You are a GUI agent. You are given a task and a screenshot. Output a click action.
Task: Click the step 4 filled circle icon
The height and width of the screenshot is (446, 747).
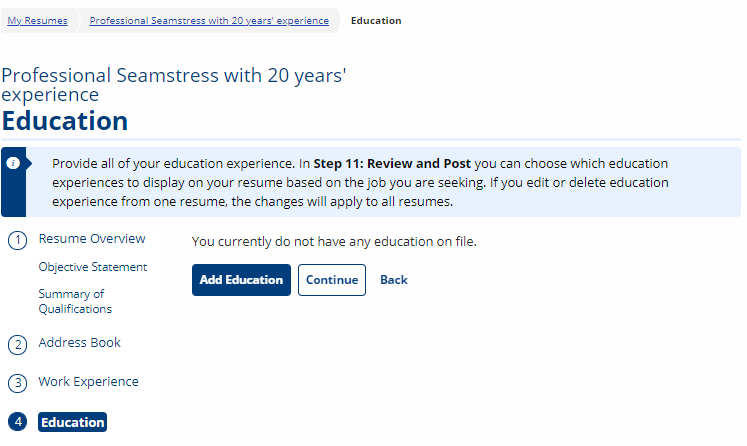(x=18, y=422)
